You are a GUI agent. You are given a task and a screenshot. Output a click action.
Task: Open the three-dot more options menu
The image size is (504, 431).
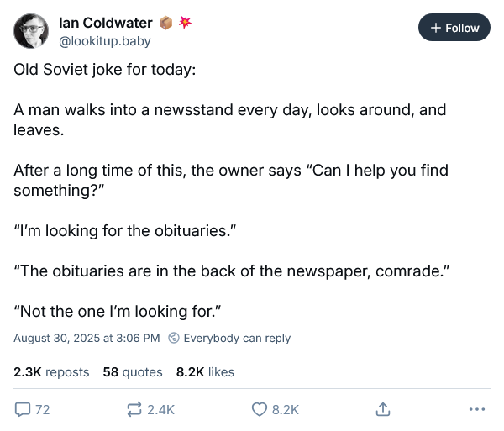477,409
